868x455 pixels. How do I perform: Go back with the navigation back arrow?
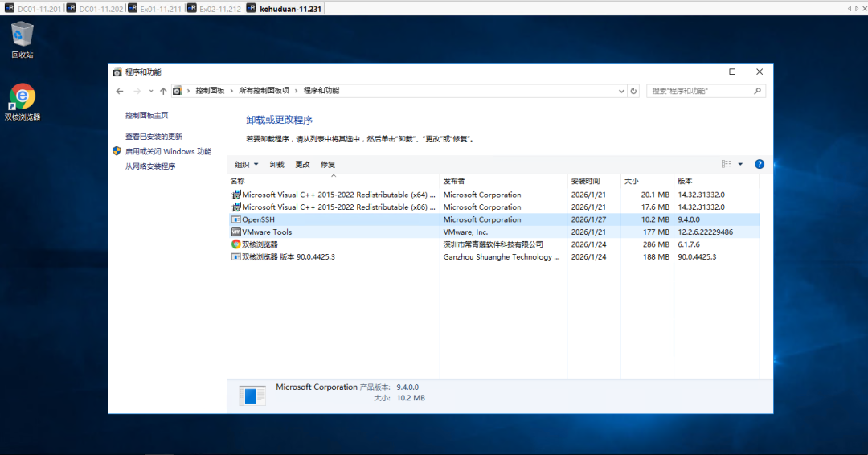[x=120, y=91]
